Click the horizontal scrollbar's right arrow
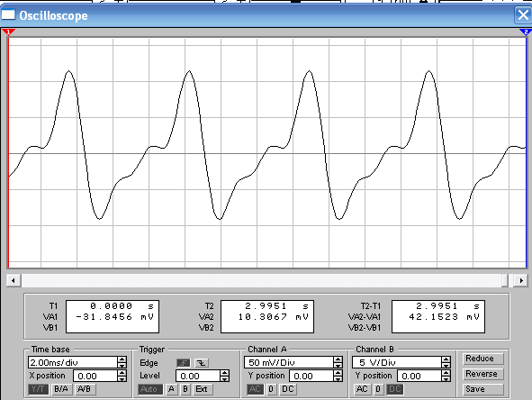This screenshot has height=400, width=532. click(521, 280)
